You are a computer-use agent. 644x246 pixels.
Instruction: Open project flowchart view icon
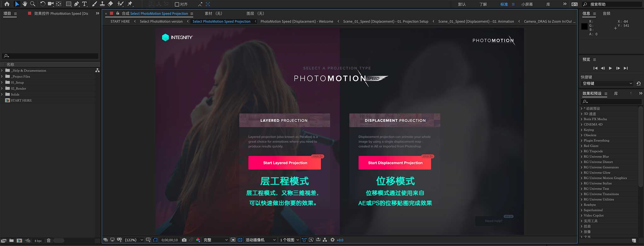97,71
